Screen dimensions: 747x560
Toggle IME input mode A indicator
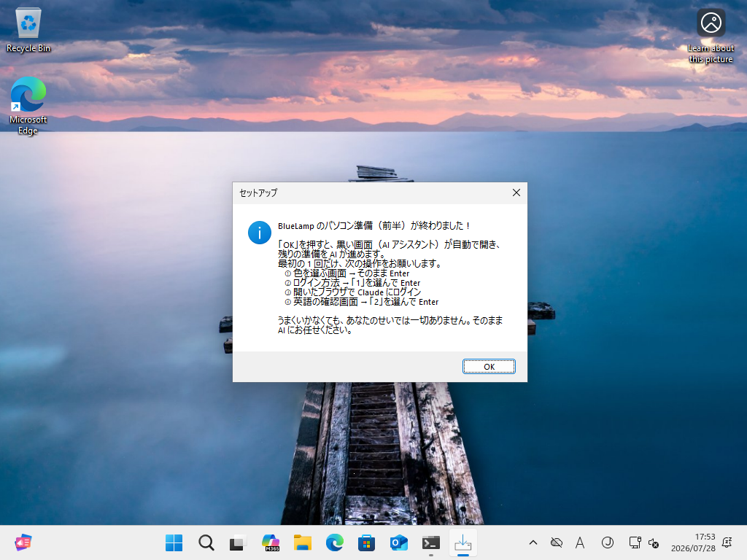coord(580,542)
